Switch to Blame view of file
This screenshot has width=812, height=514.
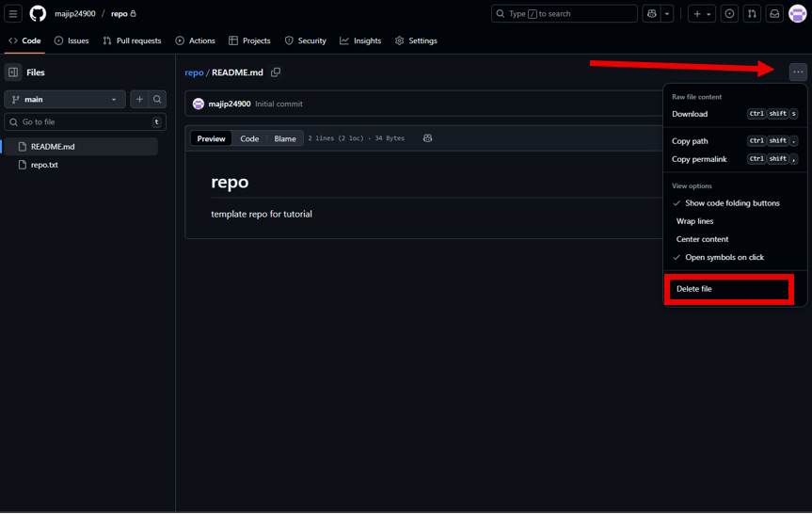point(285,138)
